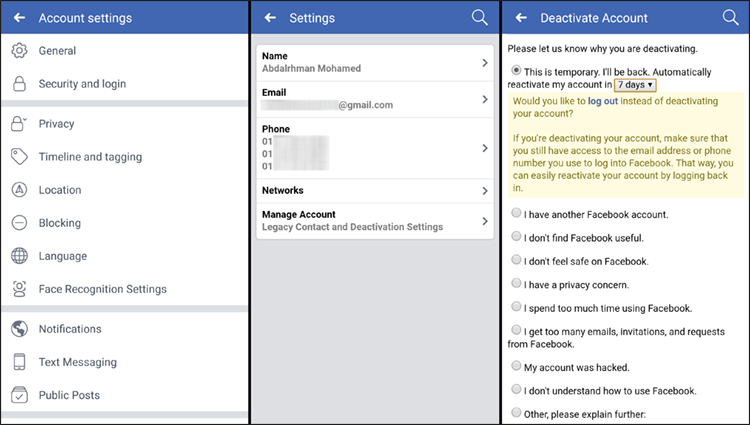Open Language settings
The image size is (750, 425).
click(124, 256)
